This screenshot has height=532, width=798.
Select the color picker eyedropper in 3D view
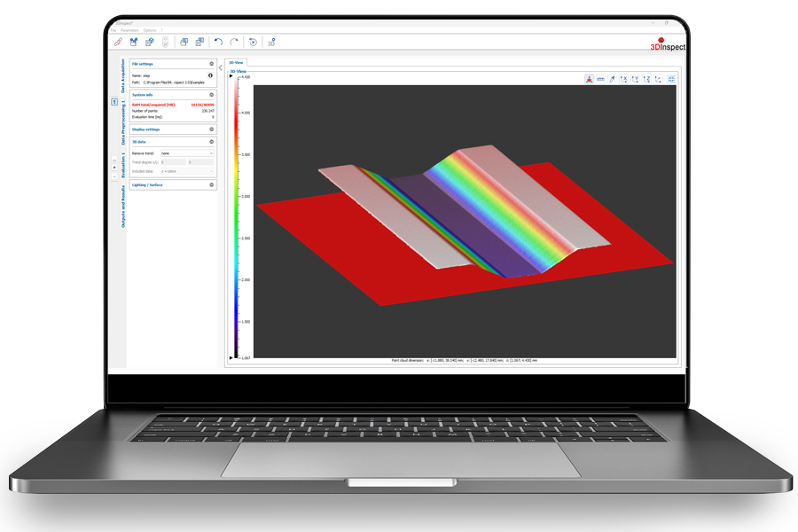point(612,80)
